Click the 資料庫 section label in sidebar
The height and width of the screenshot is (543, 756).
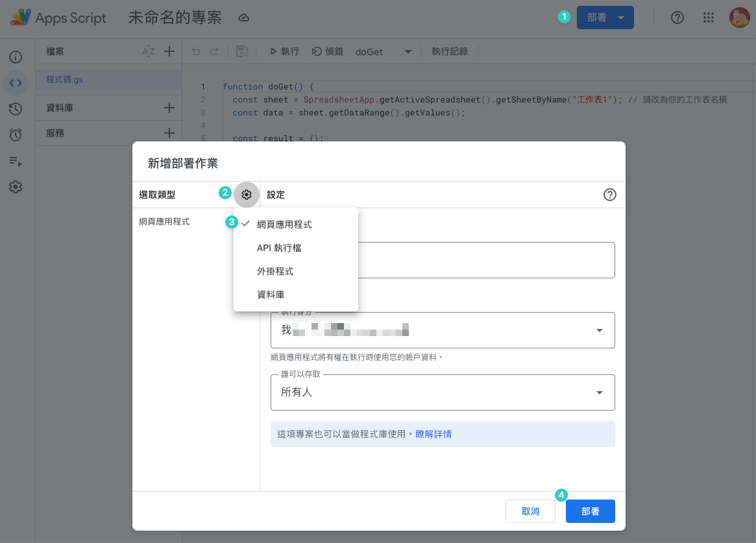point(60,108)
